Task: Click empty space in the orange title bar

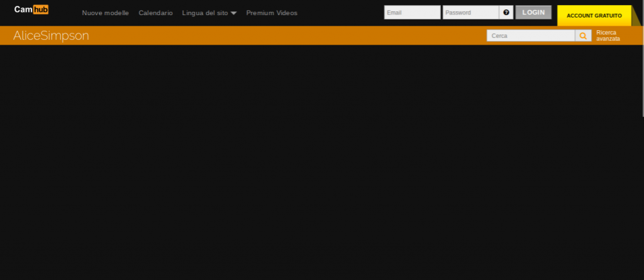Action: click(283, 36)
